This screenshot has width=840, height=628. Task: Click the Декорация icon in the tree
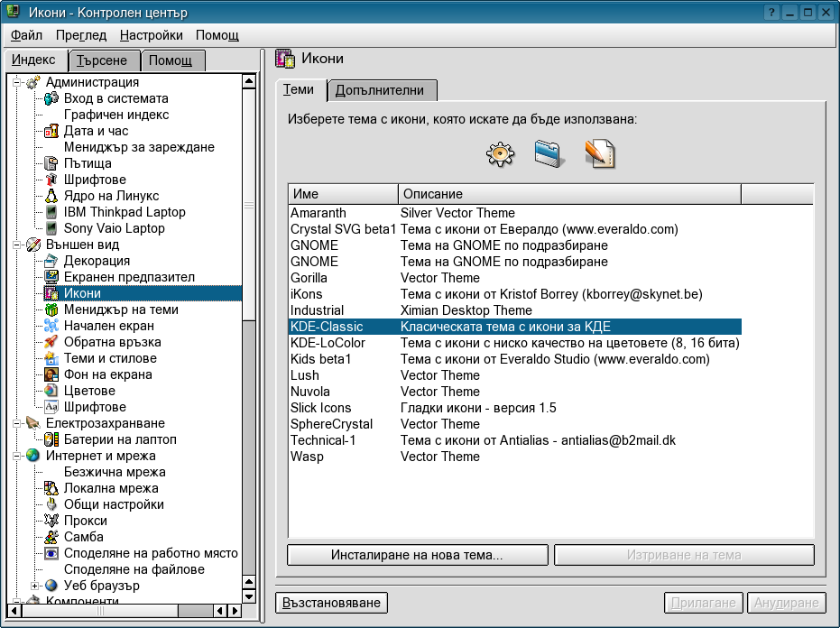pyautogui.click(x=51, y=261)
